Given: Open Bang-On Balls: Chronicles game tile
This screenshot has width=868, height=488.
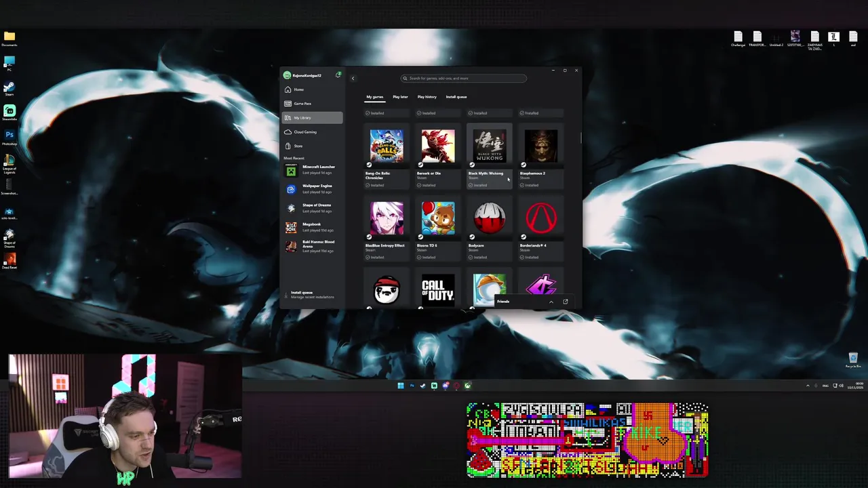Looking at the screenshot, I should (x=387, y=157).
